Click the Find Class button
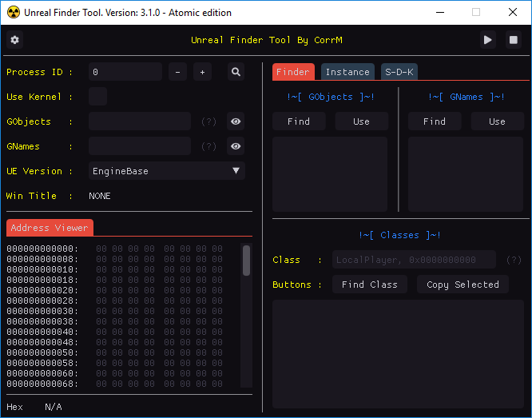 click(x=370, y=285)
